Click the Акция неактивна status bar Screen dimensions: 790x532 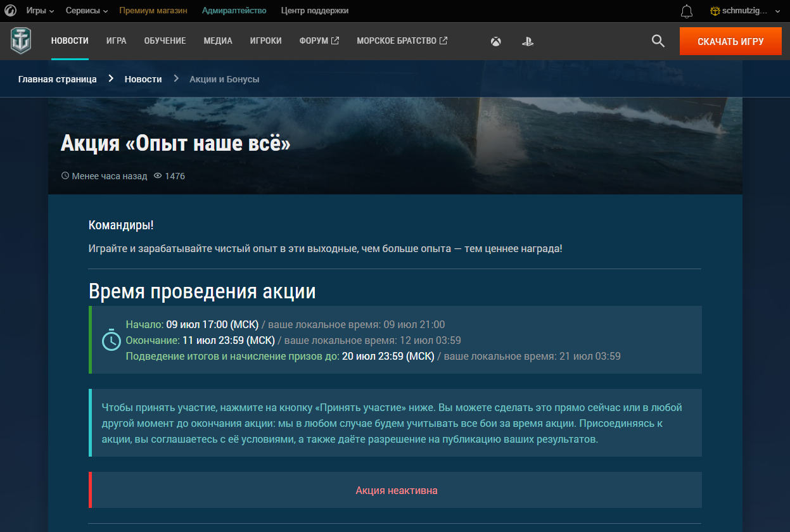395,490
